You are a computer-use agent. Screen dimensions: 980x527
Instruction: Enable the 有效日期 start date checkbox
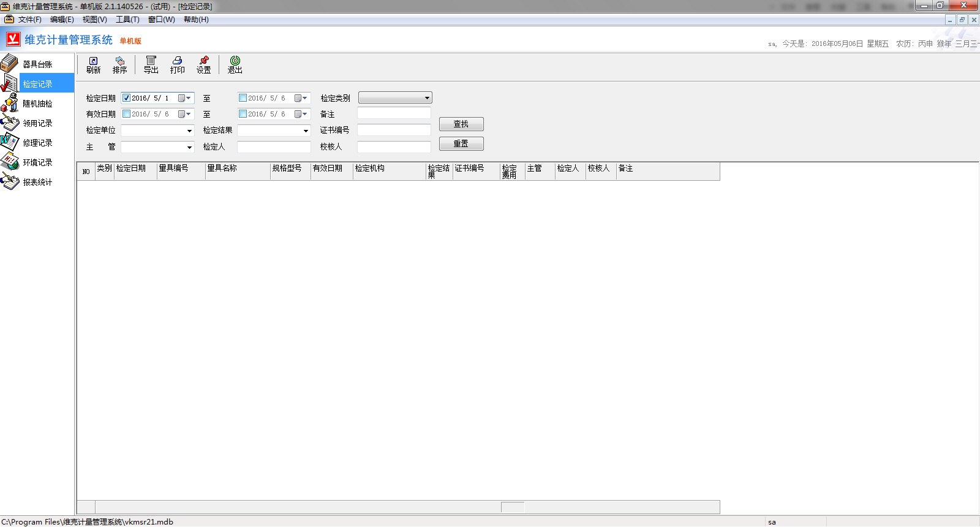127,114
